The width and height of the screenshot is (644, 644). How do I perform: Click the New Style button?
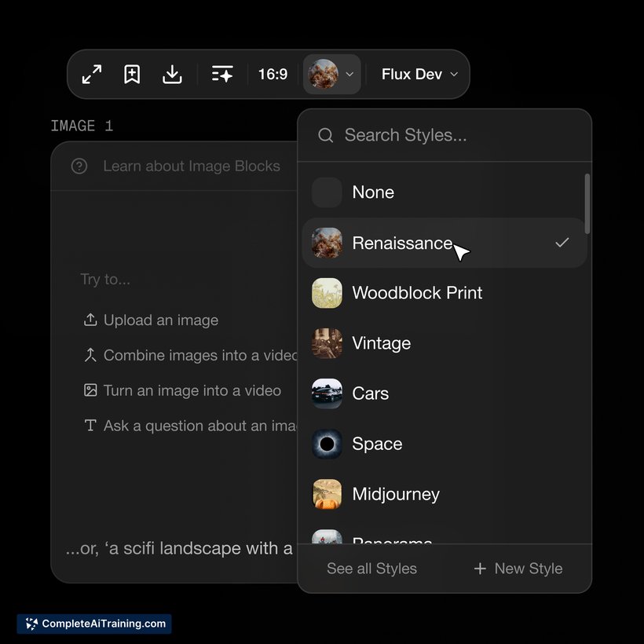point(518,569)
